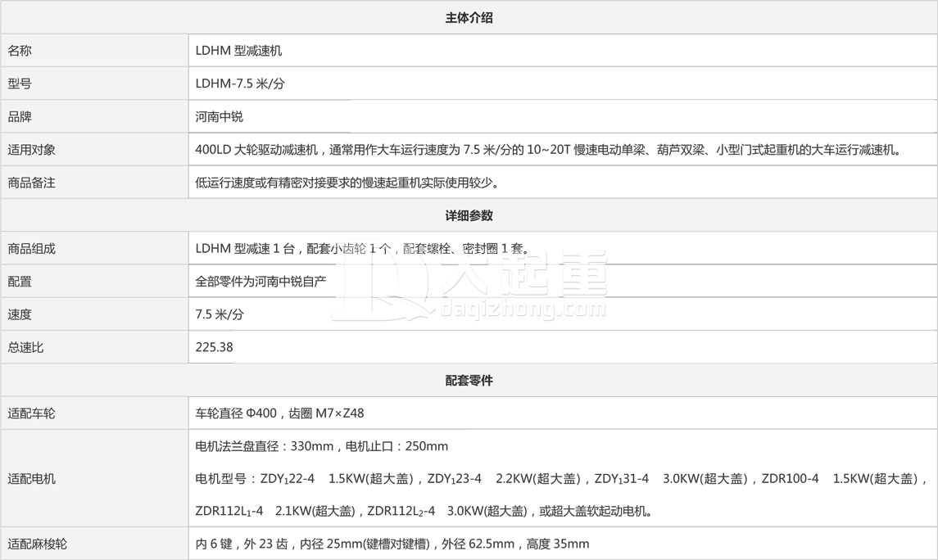The width and height of the screenshot is (938, 560).
Task: Click the ZDR112L1-4 2.1KW motor line
Action: pos(424,511)
